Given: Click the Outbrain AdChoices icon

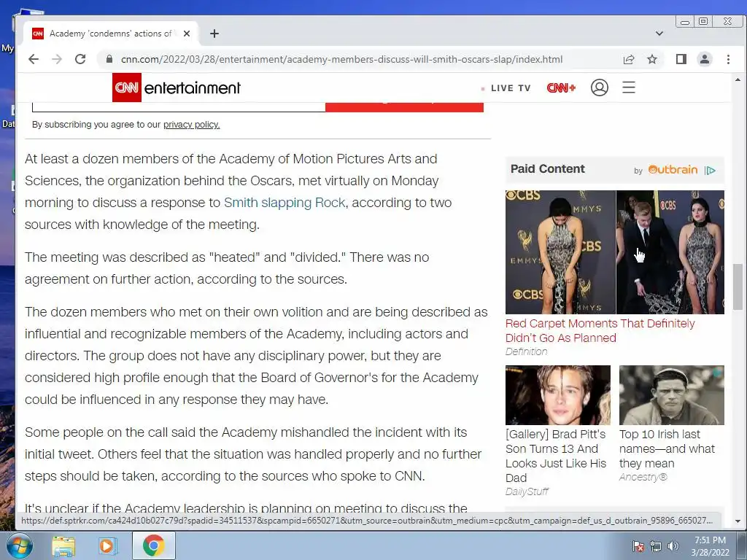Looking at the screenshot, I should (x=710, y=171).
